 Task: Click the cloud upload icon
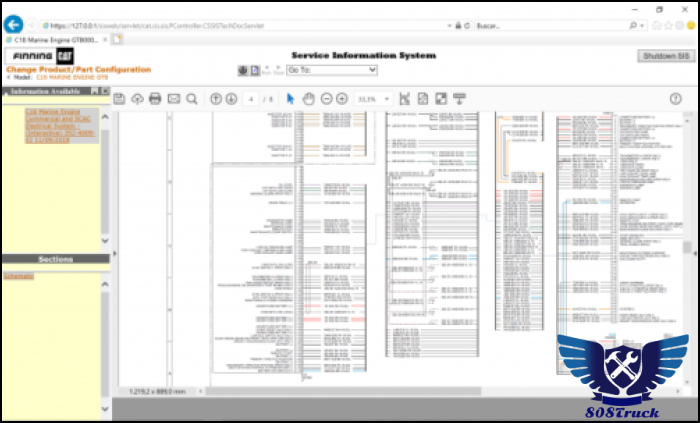pyautogui.click(x=137, y=98)
